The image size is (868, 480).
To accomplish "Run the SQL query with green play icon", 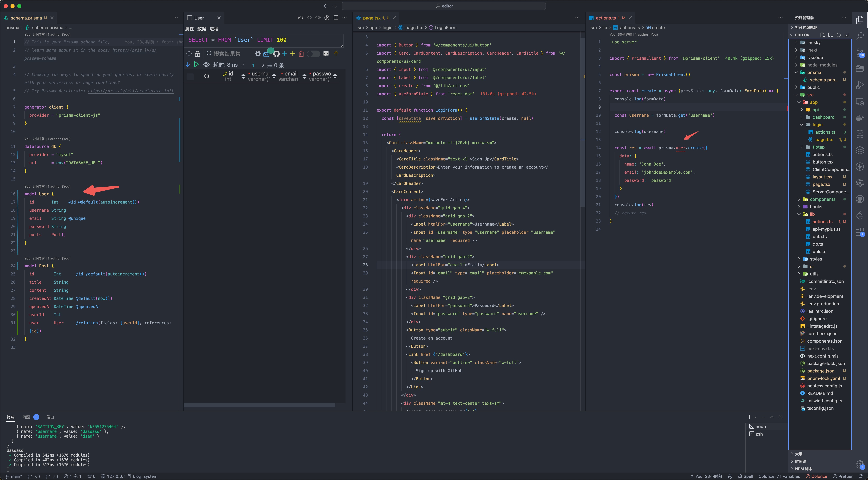I will [196, 64].
